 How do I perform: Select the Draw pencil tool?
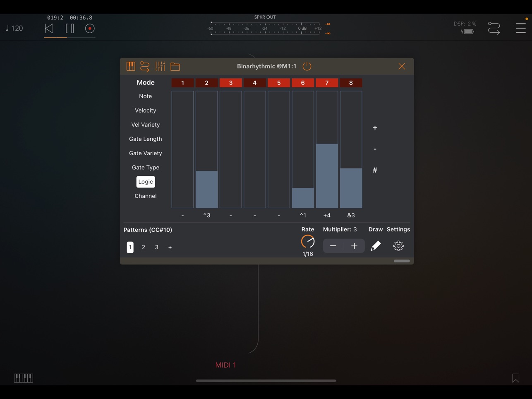376,246
